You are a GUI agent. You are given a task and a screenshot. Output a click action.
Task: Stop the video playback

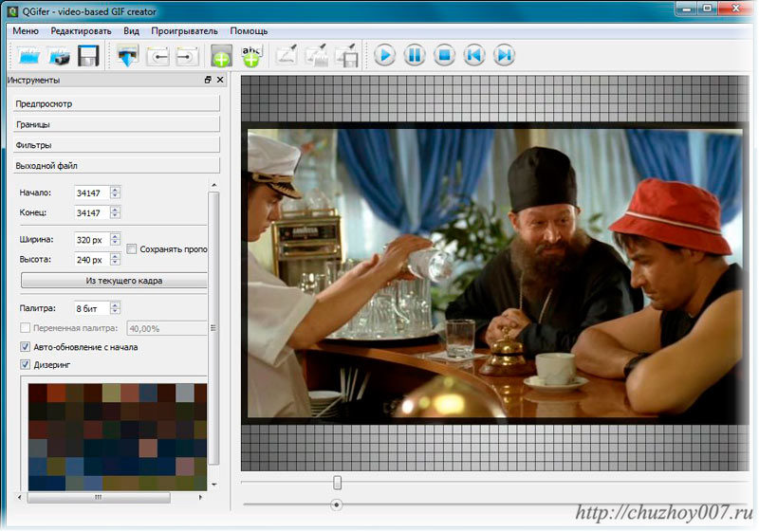click(444, 55)
